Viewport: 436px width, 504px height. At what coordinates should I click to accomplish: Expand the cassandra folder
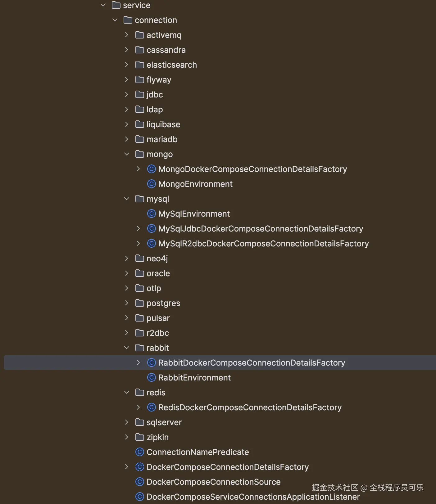126,50
